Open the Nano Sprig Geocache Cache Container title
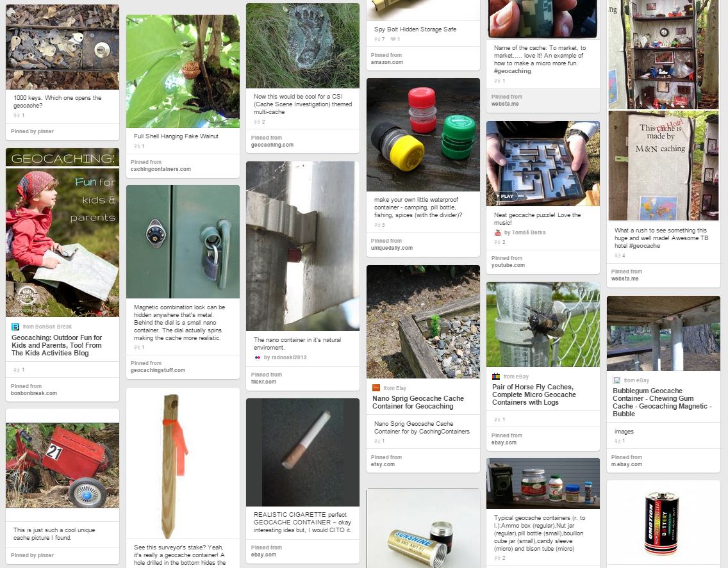Image resolution: width=728 pixels, height=568 pixels. tap(418, 402)
